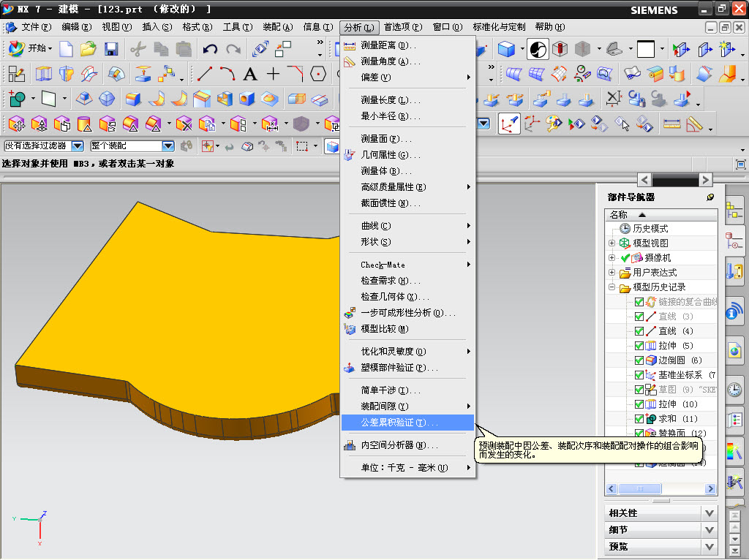Click the Open folder icon

89,49
